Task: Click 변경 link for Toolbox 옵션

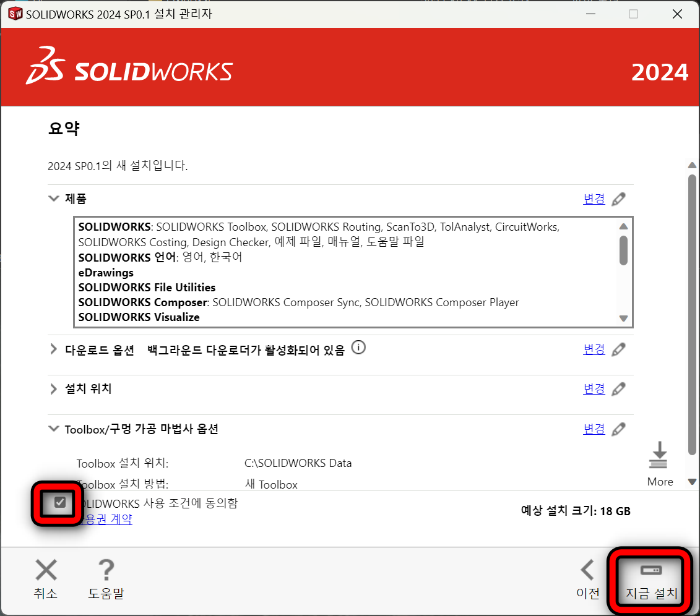Action: point(594,429)
